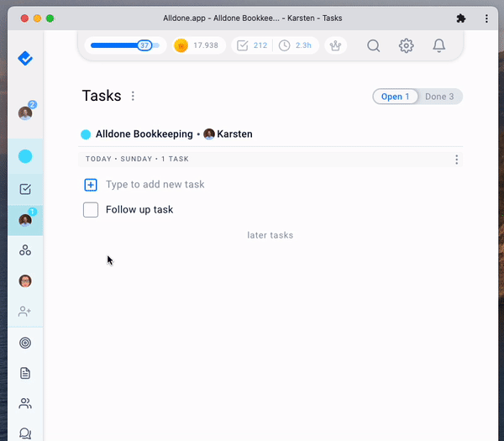
Task: Click the 212 done tasks counter
Action: pos(252,45)
